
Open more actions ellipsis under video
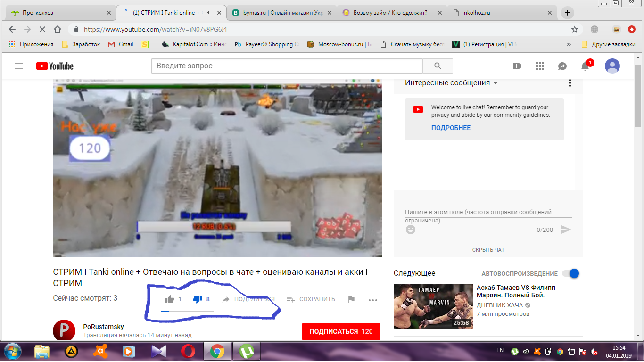[373, 300]
